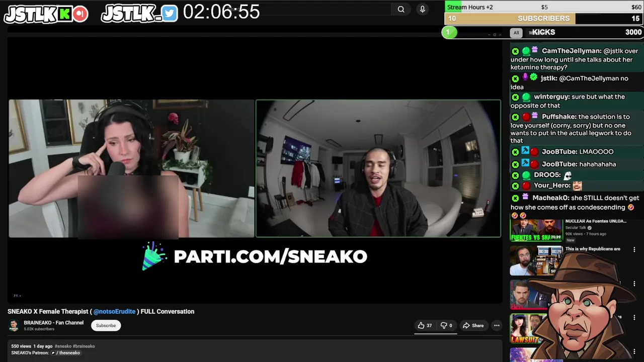This screenshot has width=644, height=362.
Task: Click X icon on DROO5's chat message
Action: 515,175
